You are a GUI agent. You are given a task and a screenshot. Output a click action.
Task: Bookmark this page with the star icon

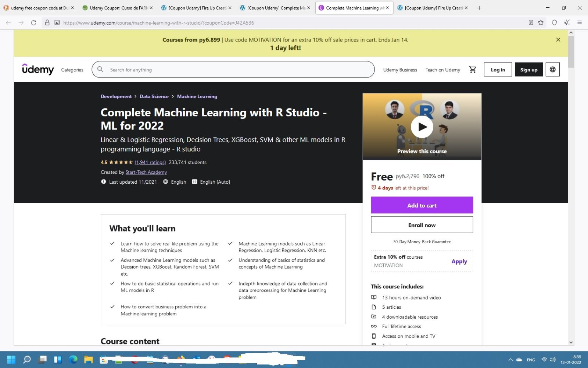tap(541, 23)
